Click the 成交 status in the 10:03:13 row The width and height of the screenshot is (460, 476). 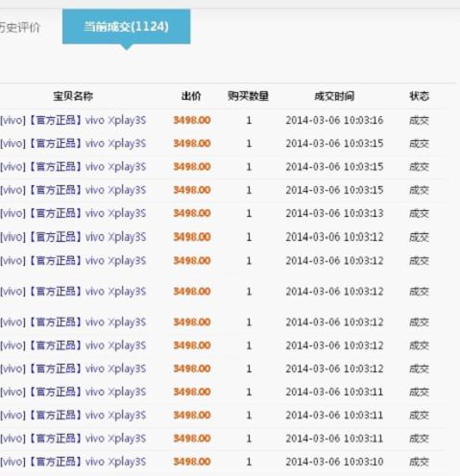point(419,213)
